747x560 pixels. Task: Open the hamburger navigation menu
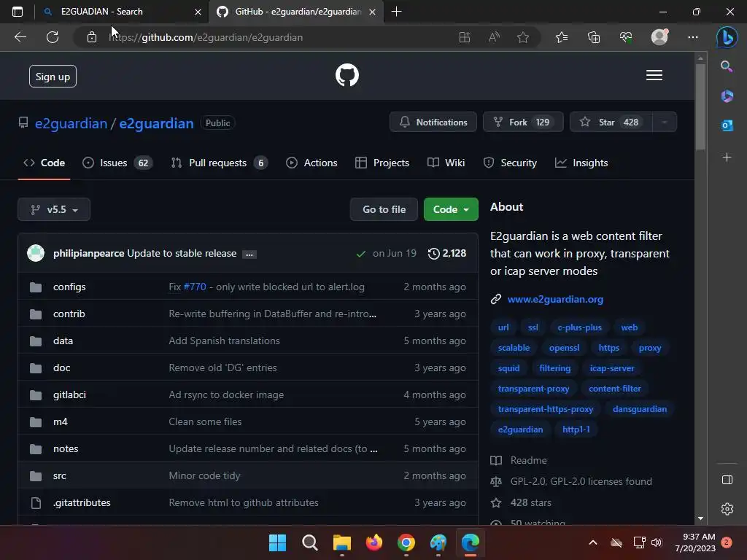[654, 75]
